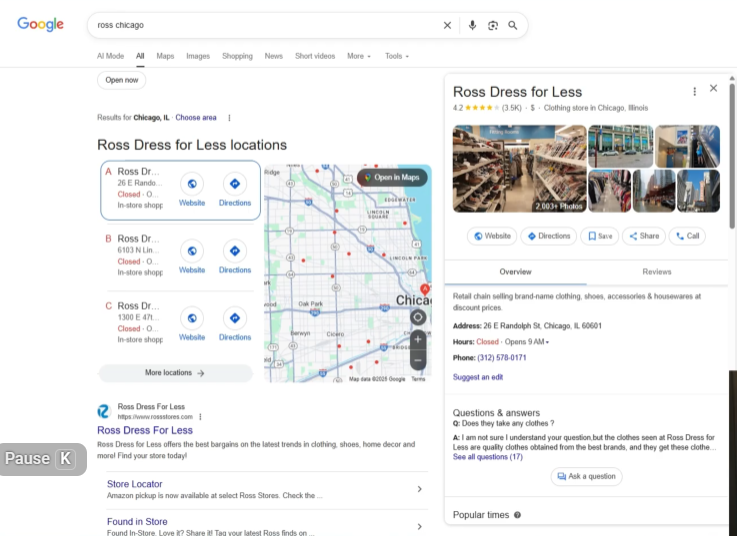Click the Ross Dress For Less result link
Image resolution: width=737 pixels, height=536 pixels.
145,430
